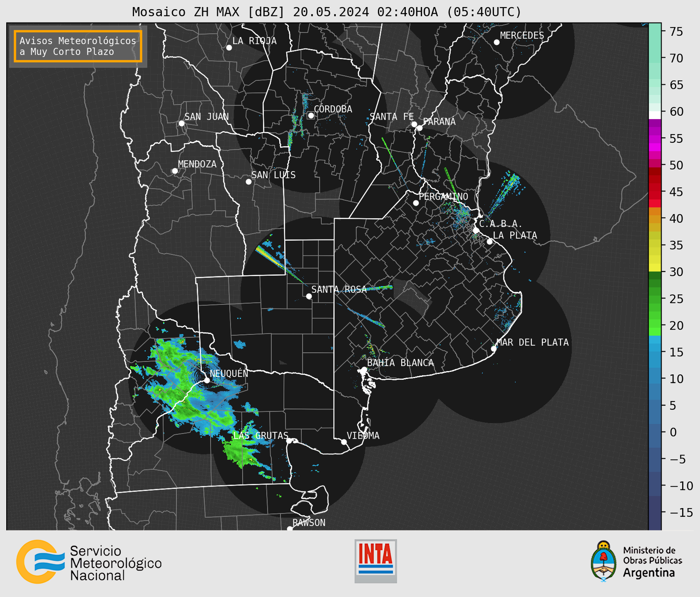Click the SAN LUIS city marker
Viewport: 700px width, 597px height.
249,182
